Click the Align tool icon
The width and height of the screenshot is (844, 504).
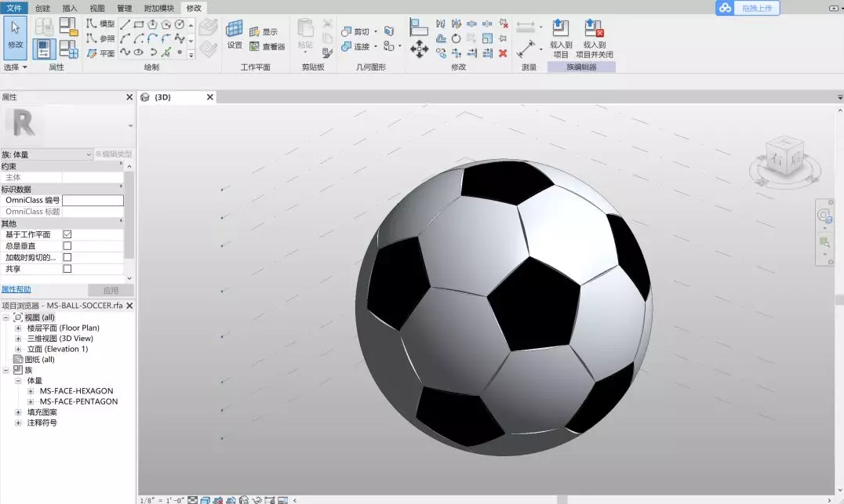tap(419, 27)
